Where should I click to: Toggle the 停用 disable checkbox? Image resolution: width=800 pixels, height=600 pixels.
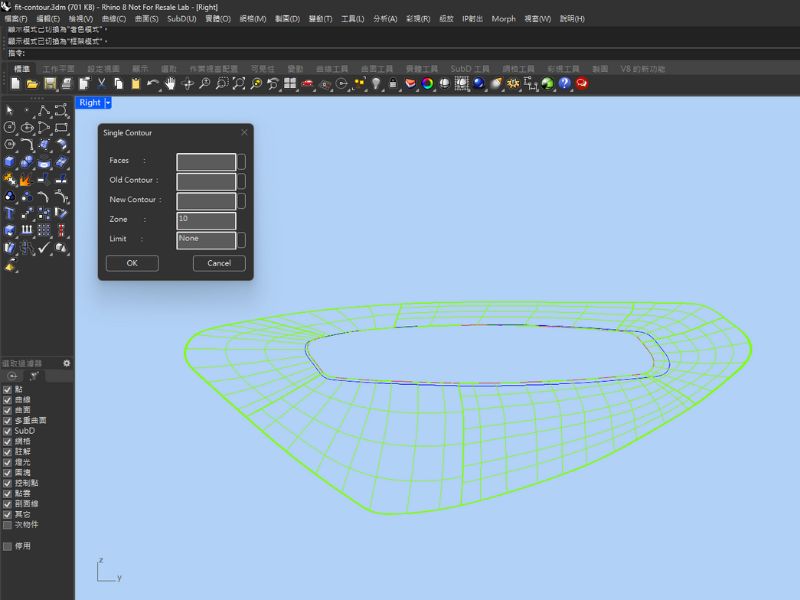coord(8,546)
